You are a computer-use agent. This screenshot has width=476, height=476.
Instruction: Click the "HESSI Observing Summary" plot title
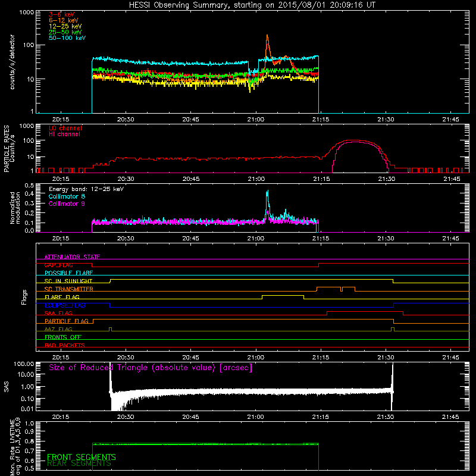click(x=252, y=5)
